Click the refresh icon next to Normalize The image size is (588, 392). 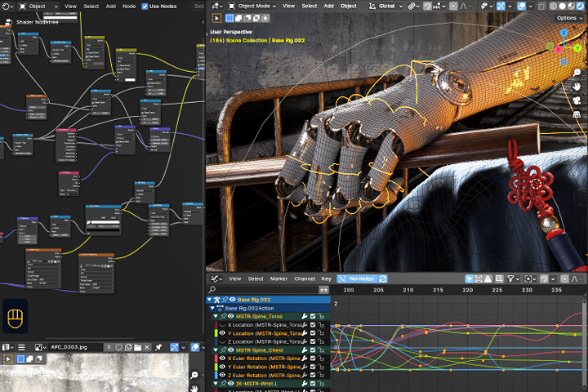383,278
